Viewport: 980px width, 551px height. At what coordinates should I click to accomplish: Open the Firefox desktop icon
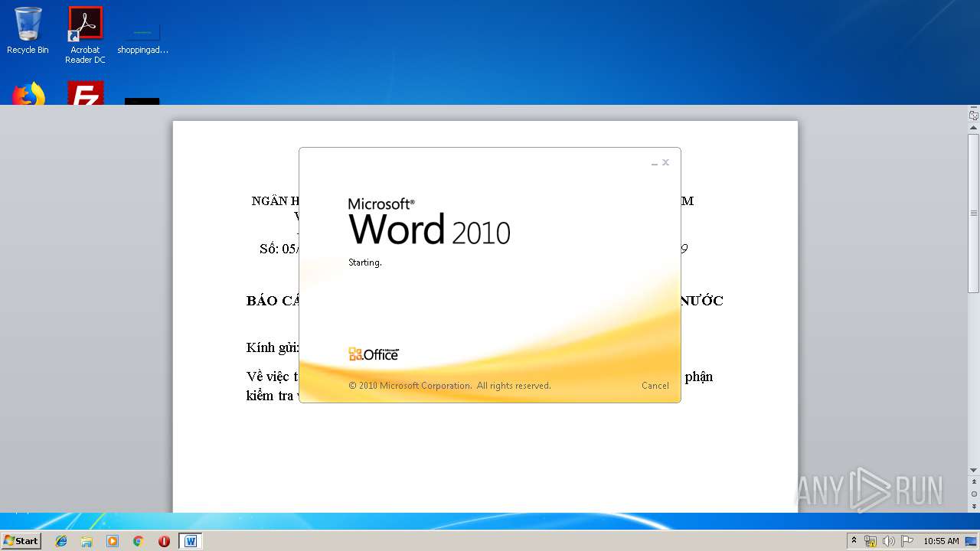tap(28, 93)
